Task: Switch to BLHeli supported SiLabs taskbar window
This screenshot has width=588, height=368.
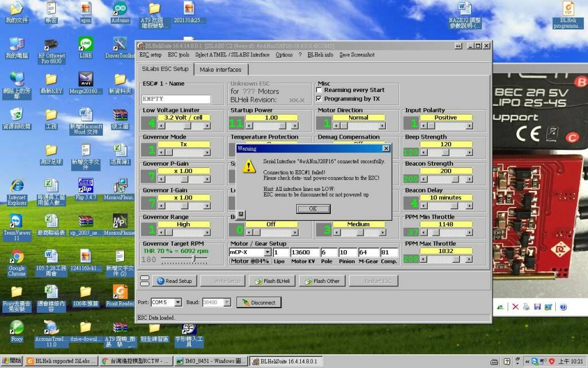Action: [61, 361]
